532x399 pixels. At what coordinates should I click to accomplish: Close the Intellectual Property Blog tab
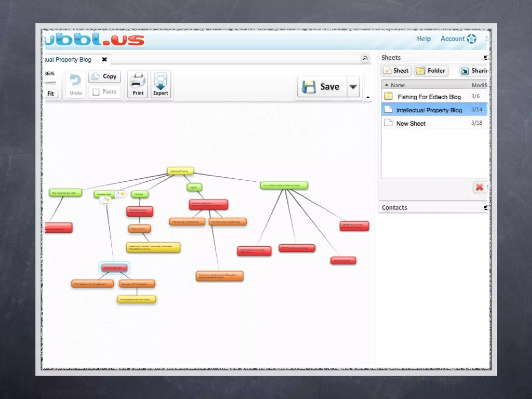104,59
